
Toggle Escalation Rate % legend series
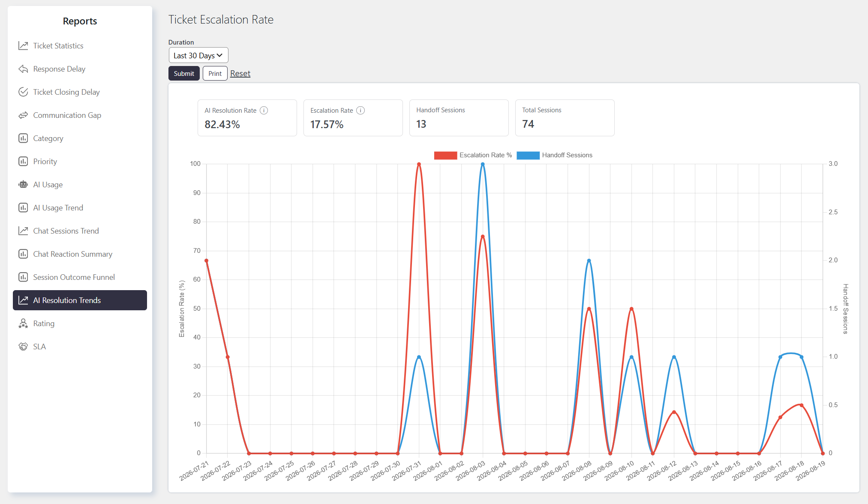tap(473, 155)
